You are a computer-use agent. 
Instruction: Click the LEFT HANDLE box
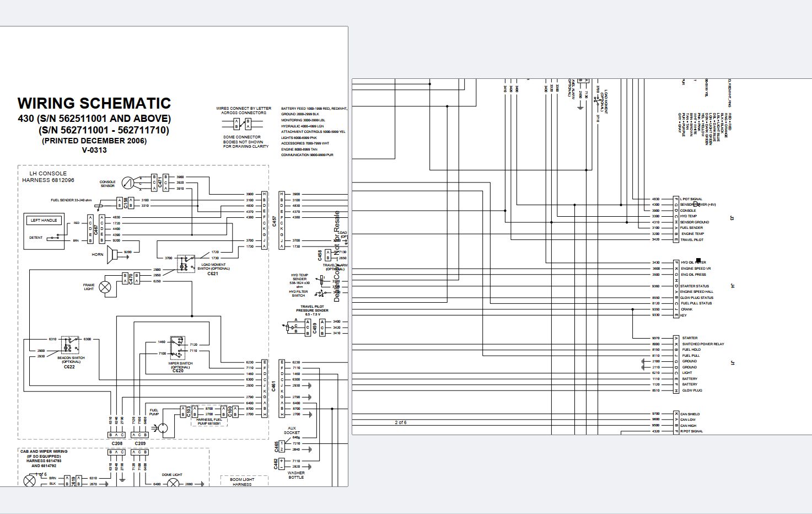(44, 220)
